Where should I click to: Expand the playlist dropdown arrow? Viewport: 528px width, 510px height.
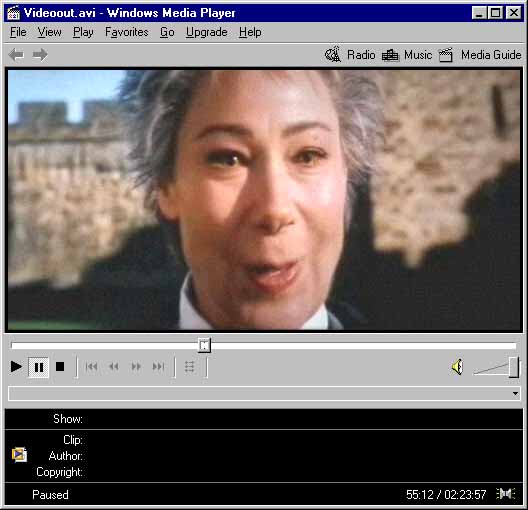515,394
